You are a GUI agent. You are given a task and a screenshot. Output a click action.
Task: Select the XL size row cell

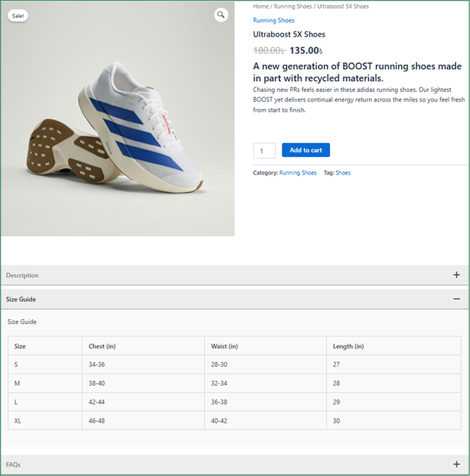[45, 421]
